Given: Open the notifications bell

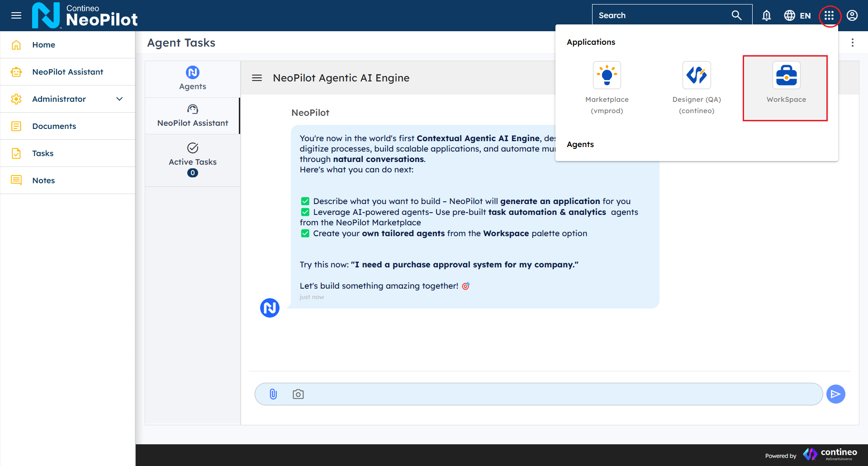Looking at the screenshot, I should click(x=766, y=16).
